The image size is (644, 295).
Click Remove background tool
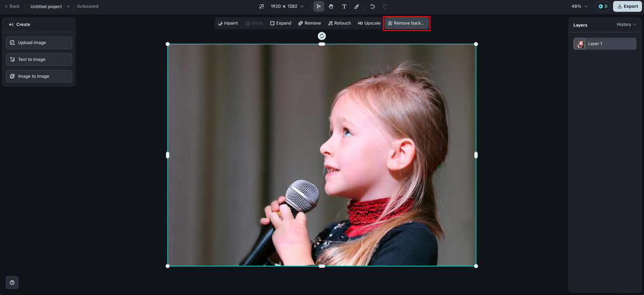click(x=407, y=23)
